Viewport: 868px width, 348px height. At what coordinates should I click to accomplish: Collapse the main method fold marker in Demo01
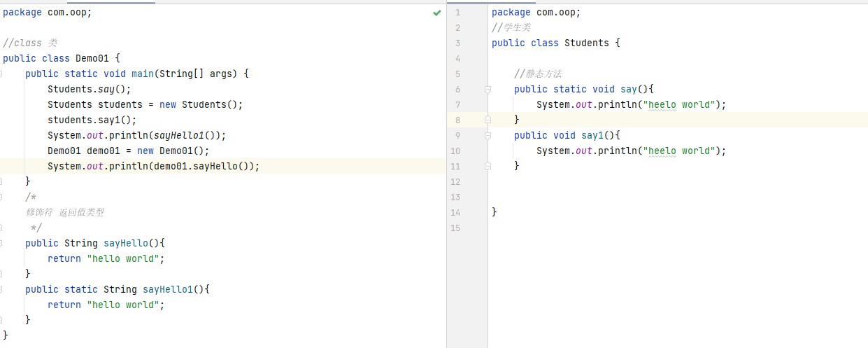2,74
